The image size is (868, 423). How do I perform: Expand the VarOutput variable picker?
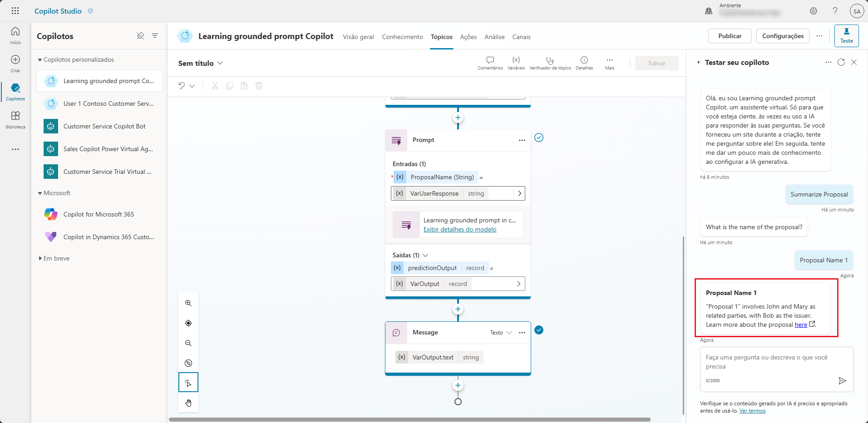pyautogui.click(x=518, y=284)
